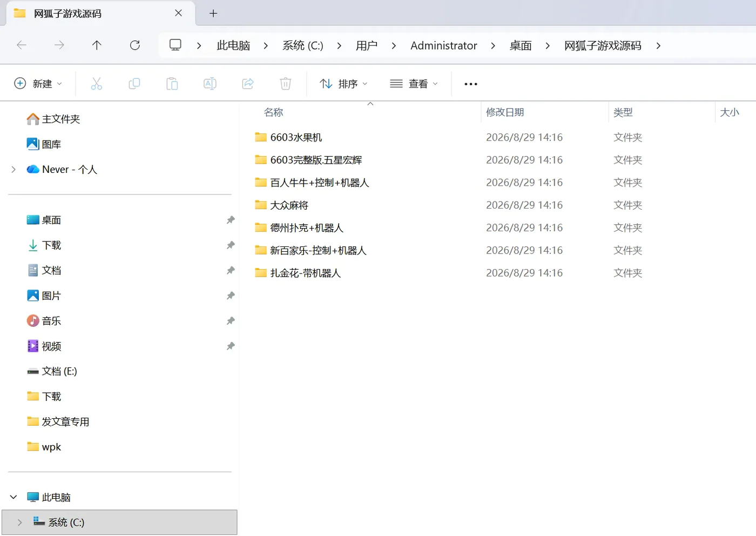Click the pin icon beside 音乐
This screenshot has width=756, height=536.
point(231,321)
